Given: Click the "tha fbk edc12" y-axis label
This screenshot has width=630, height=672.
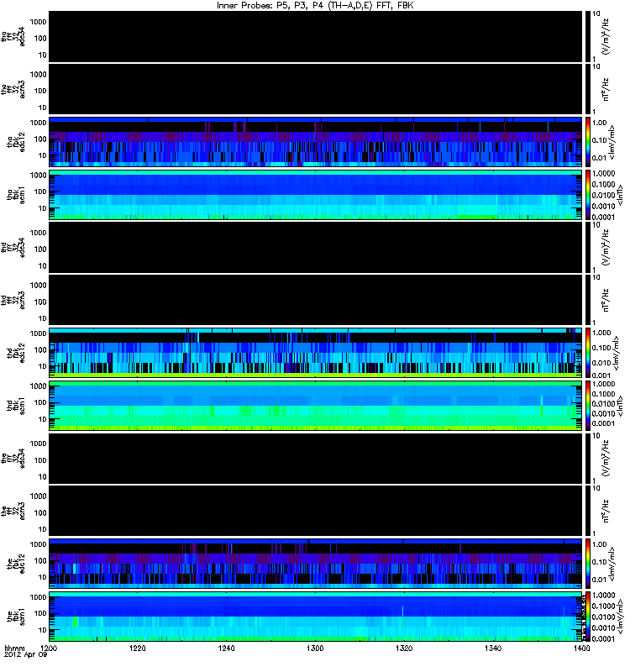Looking at the screenshot, I should [16, 142].
